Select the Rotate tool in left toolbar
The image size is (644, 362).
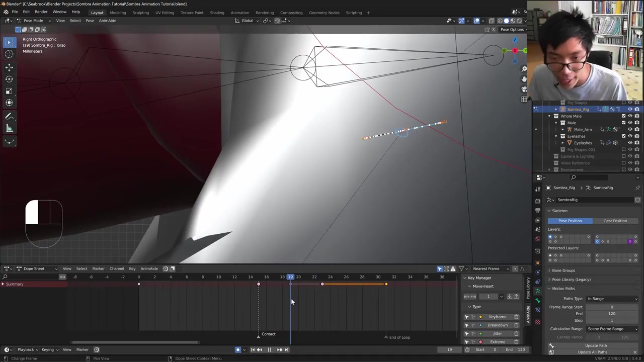[9, 79]
